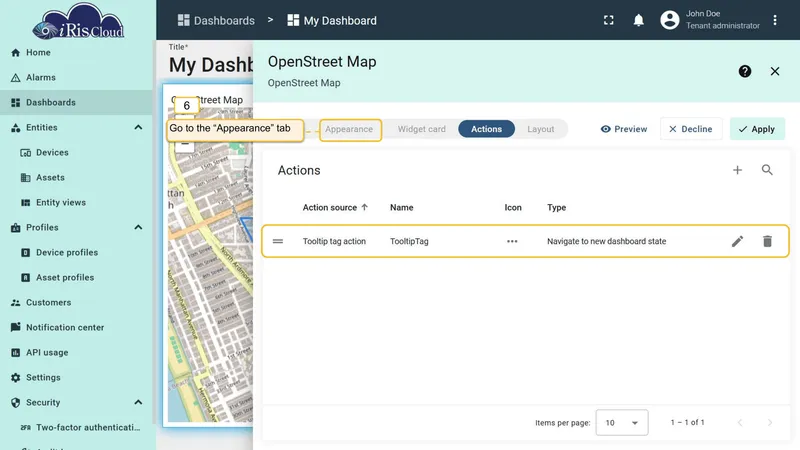Collapse the Profiles sidebar section
This screenshot has height=450, width=800.
coord(138,228)
